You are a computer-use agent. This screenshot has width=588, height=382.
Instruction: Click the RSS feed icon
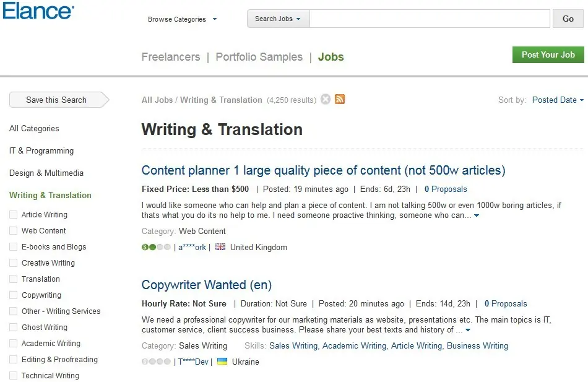tap(340, 99)
